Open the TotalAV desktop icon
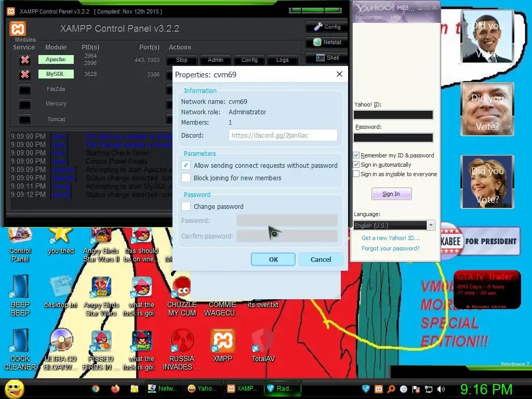The height and width of the screenshot is (399, 532). point(263,345)
